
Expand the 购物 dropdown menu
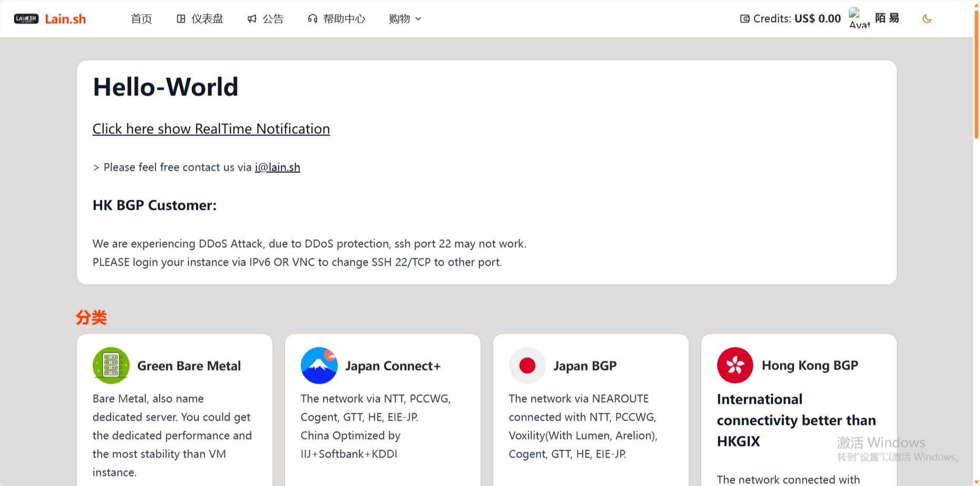tap(399, 19)
